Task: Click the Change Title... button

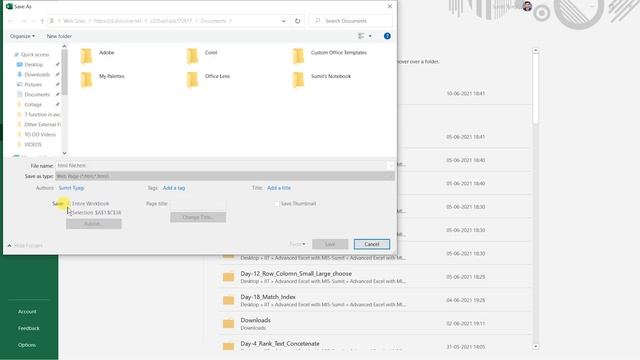Action: click(198, 217)
